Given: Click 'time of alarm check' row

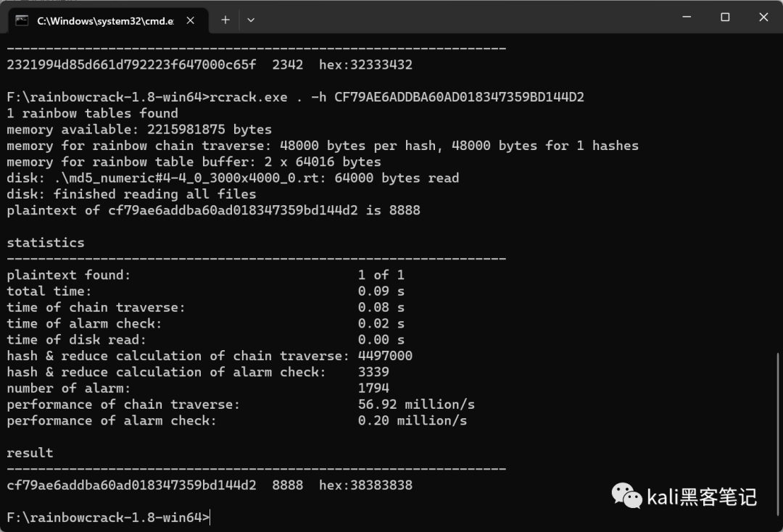Looking at the screenshot, I should pos(206,323).
